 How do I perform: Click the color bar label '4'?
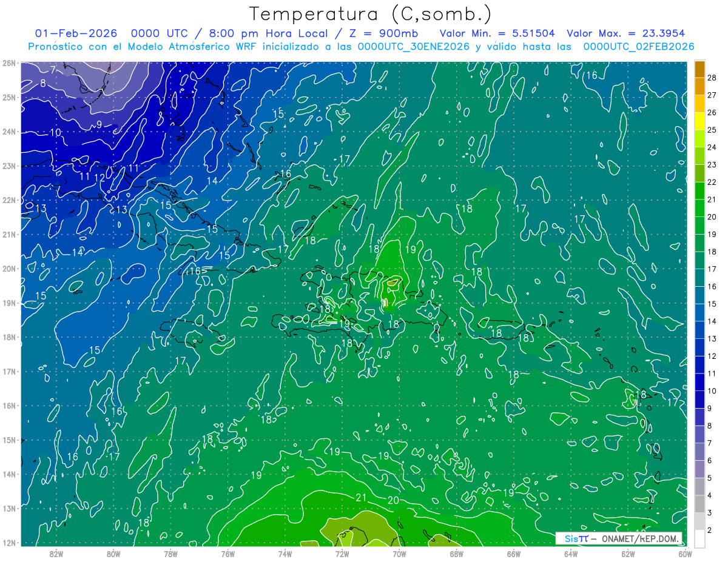710,495
